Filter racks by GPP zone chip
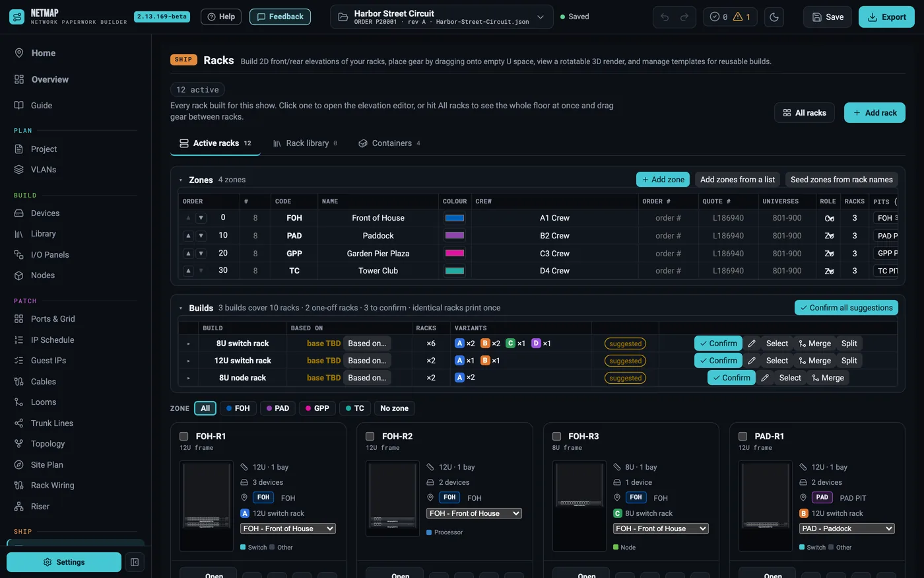924x578 pixels. pyautogui.click(x=317, y=408)
